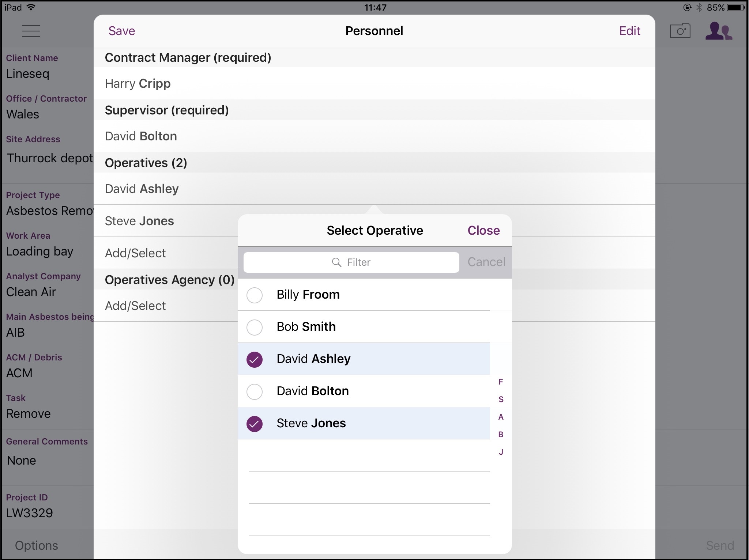Viewport: 749px width, 560px height.
Task: Tap the camera icon in top bar
Action: [680, 31]
